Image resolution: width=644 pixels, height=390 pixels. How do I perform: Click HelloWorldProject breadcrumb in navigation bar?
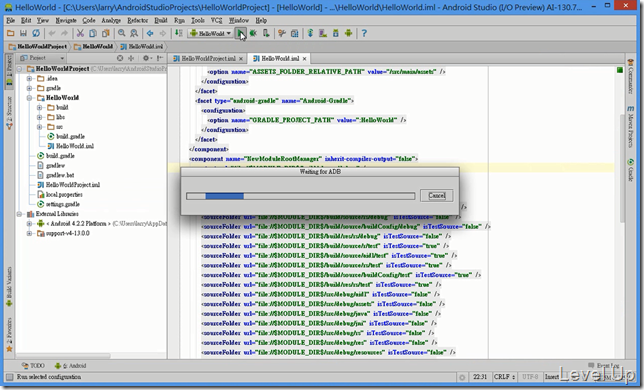click(x=38, y=46)
